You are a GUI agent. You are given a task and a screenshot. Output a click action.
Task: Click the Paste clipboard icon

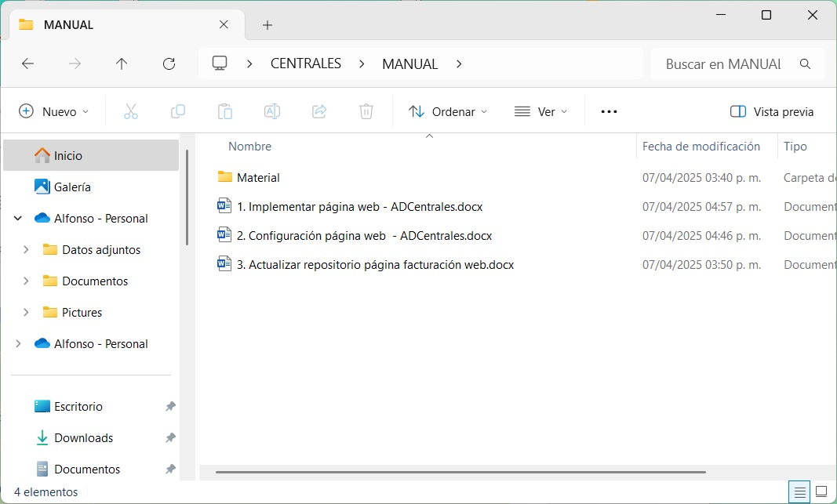(x=225, y=111)
